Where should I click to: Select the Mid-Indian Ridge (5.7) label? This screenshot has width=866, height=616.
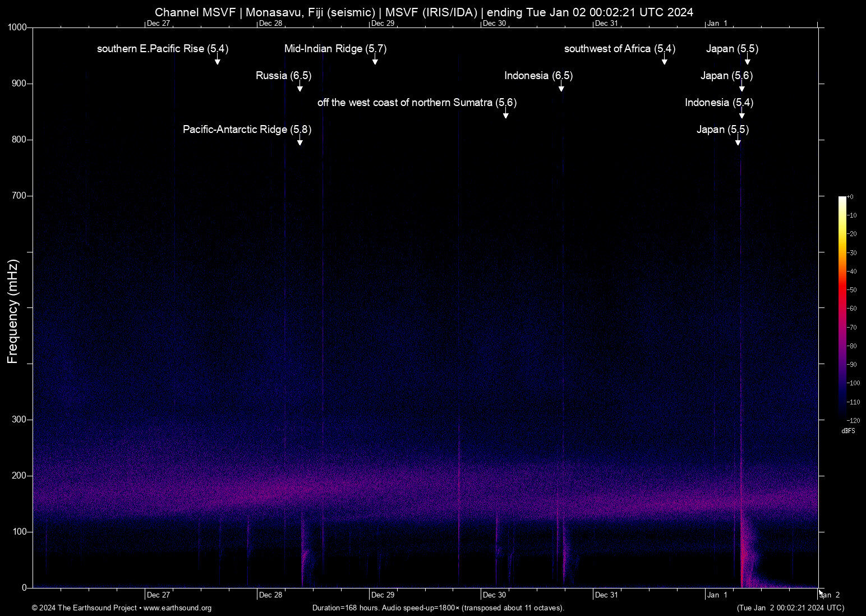coord(335,49)
